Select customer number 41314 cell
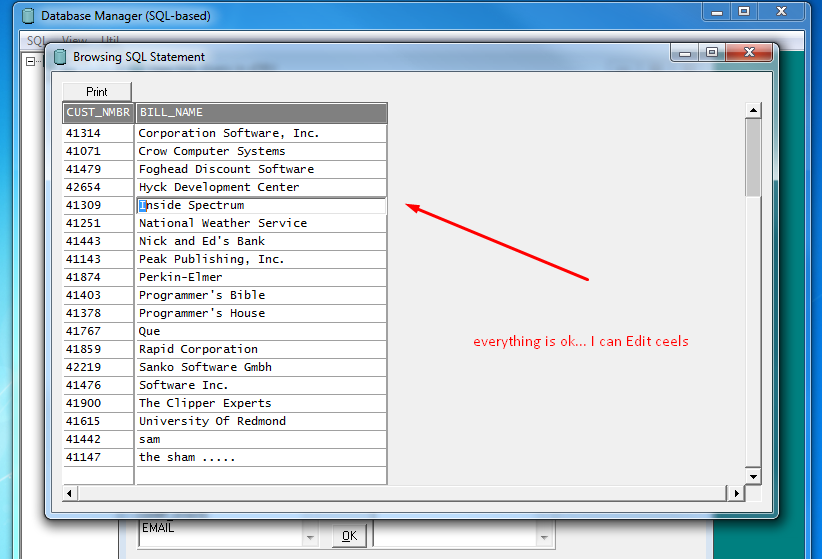Screen dimensions: 822x559 pyautogui.click(x=98, y=133)
